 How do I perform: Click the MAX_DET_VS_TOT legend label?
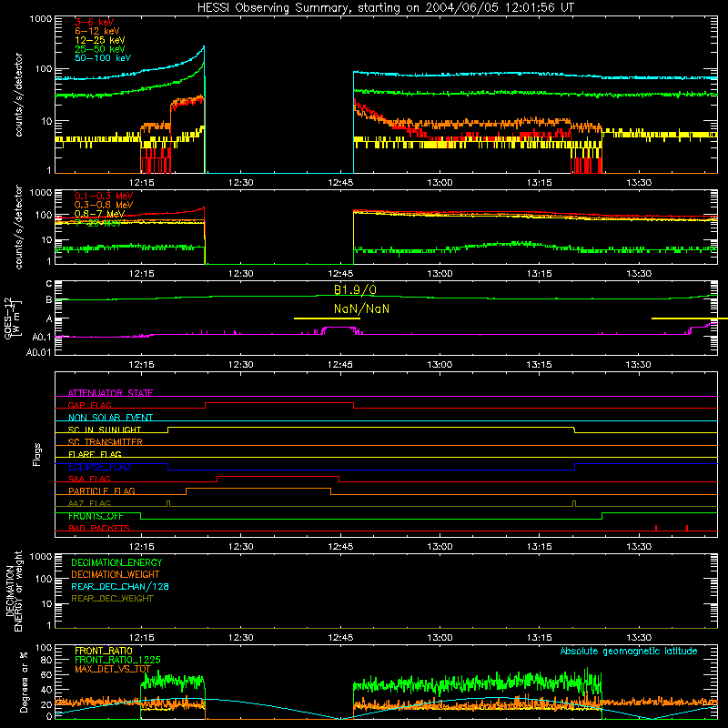(113, 669)
